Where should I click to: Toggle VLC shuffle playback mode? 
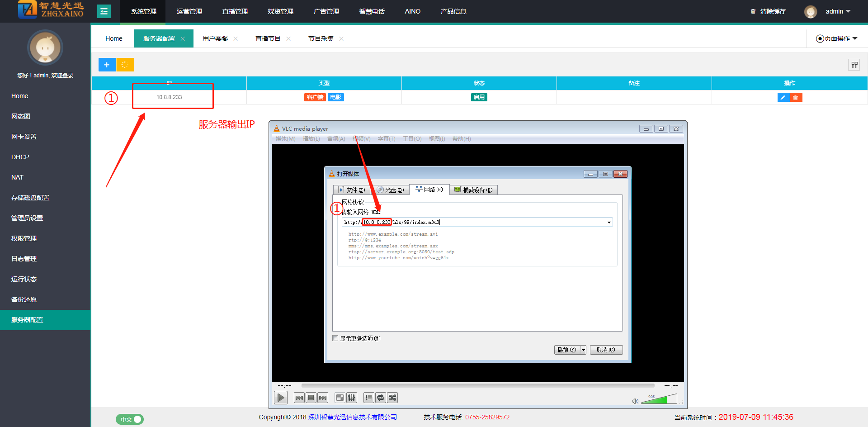pos(392,398)
